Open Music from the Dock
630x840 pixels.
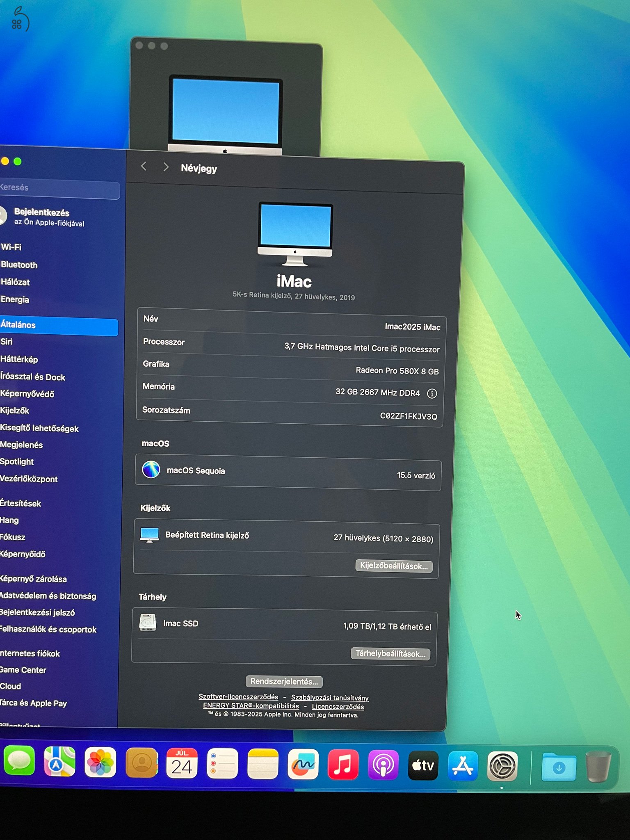[x=343, y=765]
